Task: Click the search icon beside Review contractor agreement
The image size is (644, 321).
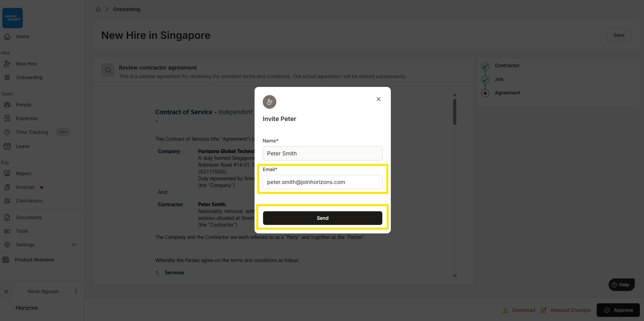Action: (108, 70)
